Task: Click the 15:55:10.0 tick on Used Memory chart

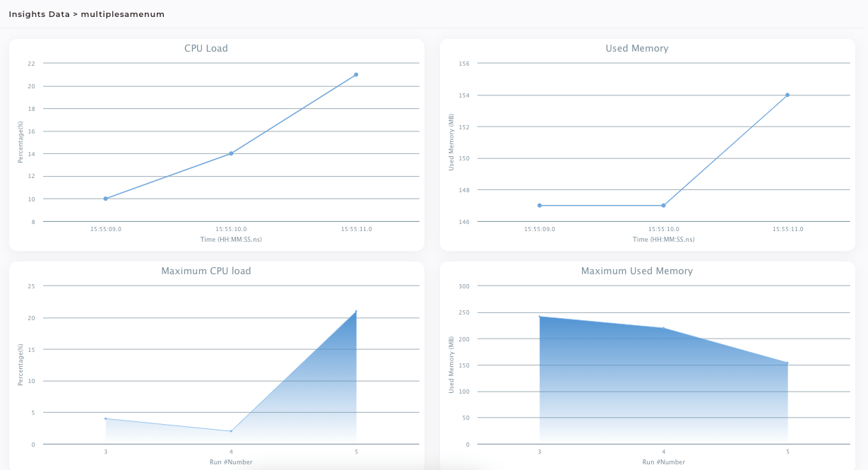Action: [662, 229]
